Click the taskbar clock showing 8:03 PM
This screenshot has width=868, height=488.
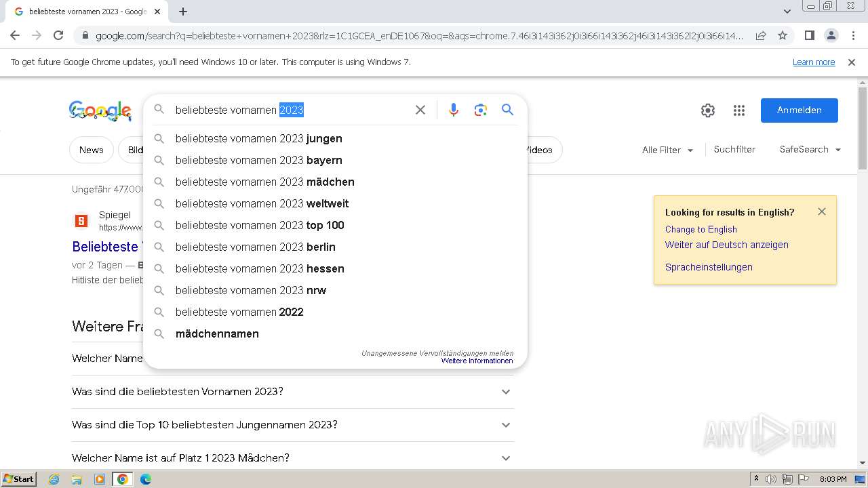[833, 479]
